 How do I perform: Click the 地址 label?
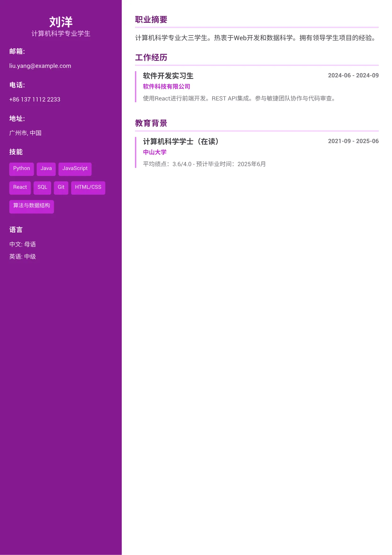pyautogui.click(x=17, y=118)
